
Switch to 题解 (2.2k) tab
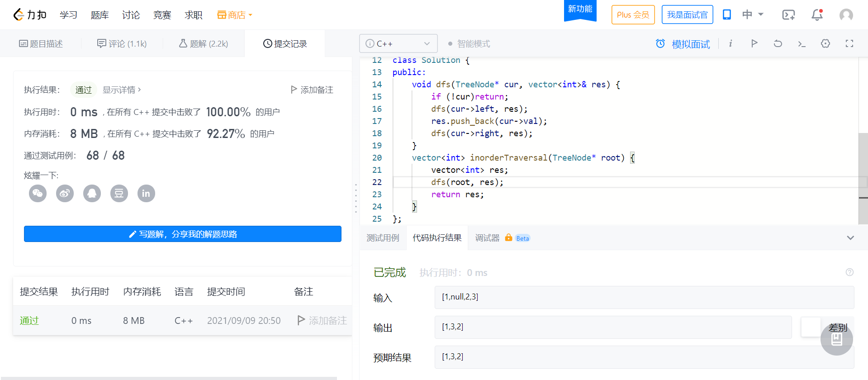coord(204,43)
